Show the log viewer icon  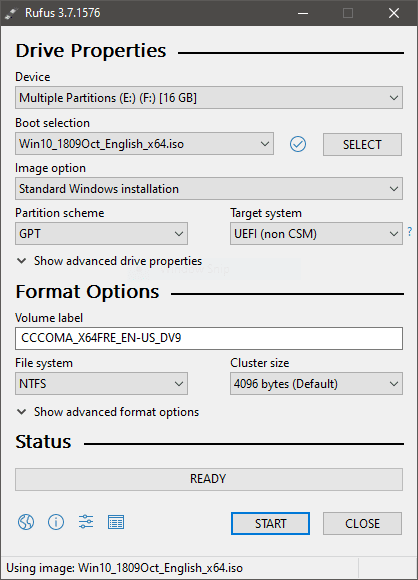[x=116, y=522]
